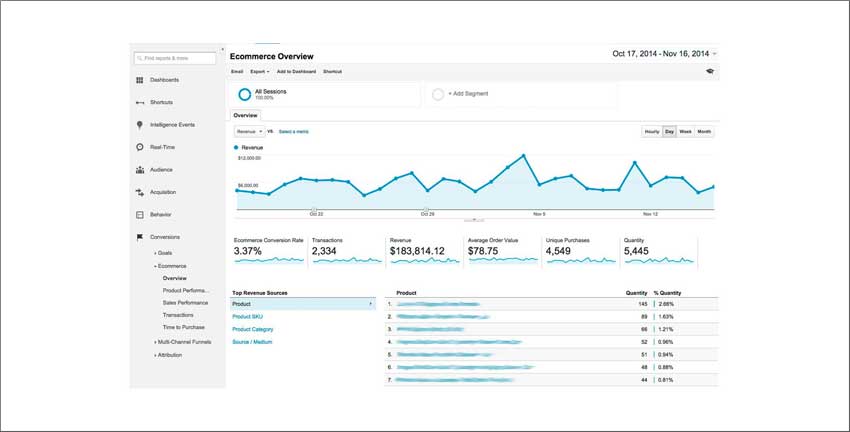Expand Multi-Channel Funnels section
850x432 pixels.
click(x=183, y=342)
